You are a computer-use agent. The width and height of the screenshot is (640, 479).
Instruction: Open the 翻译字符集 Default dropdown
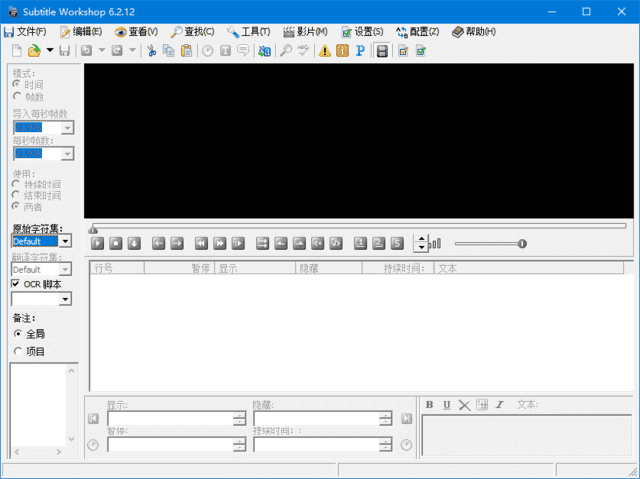[x=65, y=269]
